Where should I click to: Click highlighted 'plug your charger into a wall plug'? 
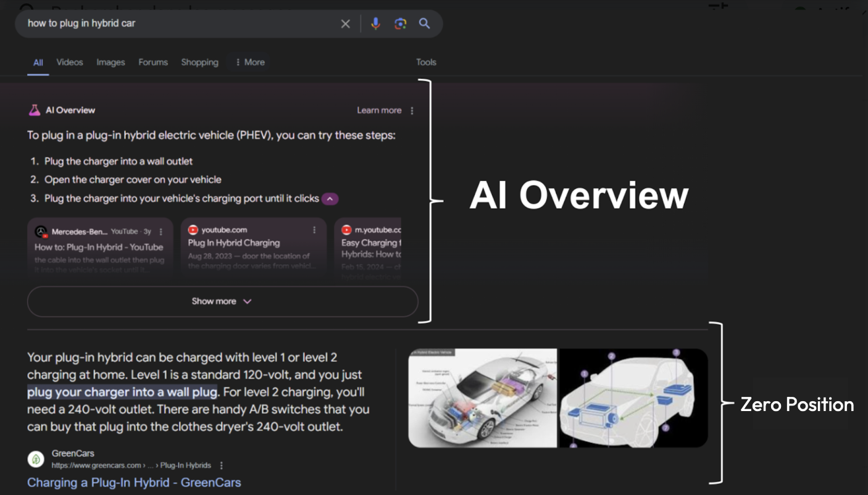122,392
